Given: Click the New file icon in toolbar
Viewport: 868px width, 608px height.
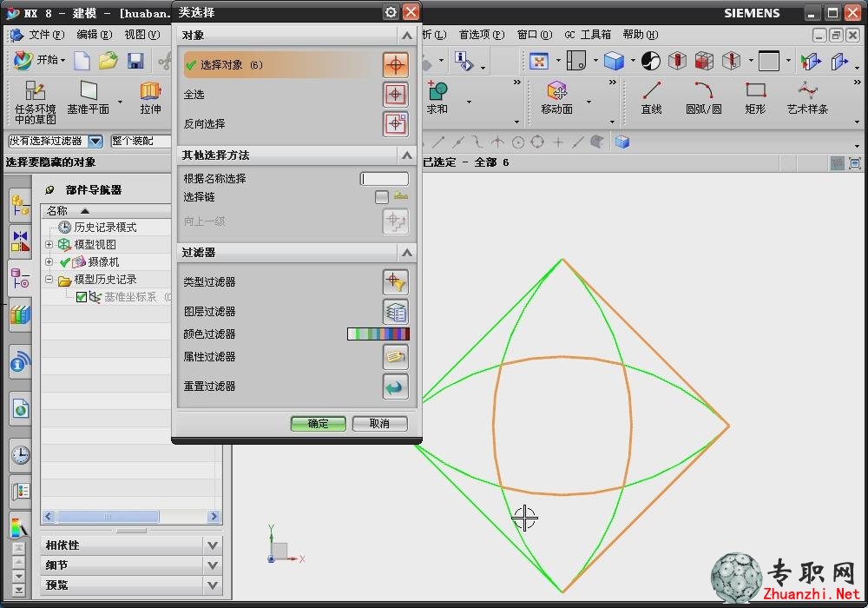Looking at the screenshot, I should click(x=82, y=61).
